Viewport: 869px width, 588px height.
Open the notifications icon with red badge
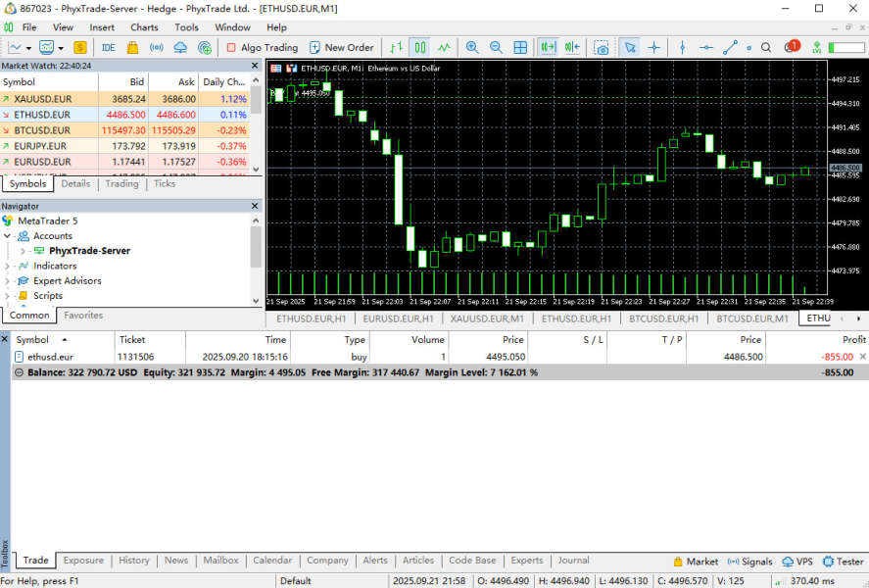[x=789, y=47]
